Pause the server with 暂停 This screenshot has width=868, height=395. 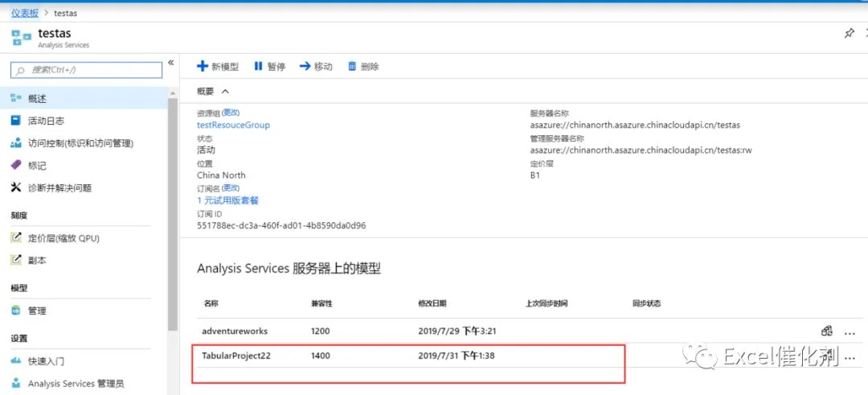[x=269, y=67]
